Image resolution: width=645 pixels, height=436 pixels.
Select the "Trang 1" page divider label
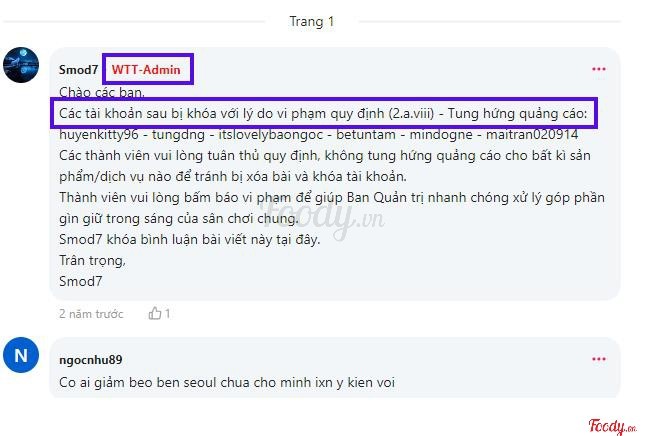(312, 21)
